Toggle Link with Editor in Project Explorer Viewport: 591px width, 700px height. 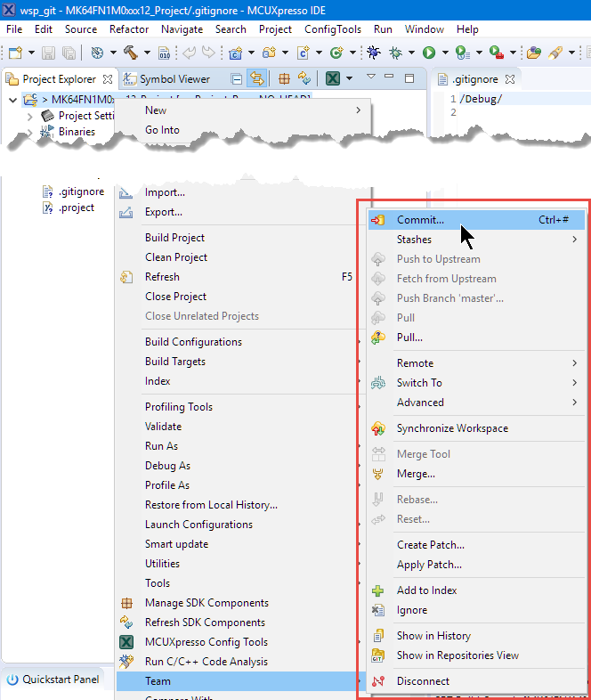point(257,78)
